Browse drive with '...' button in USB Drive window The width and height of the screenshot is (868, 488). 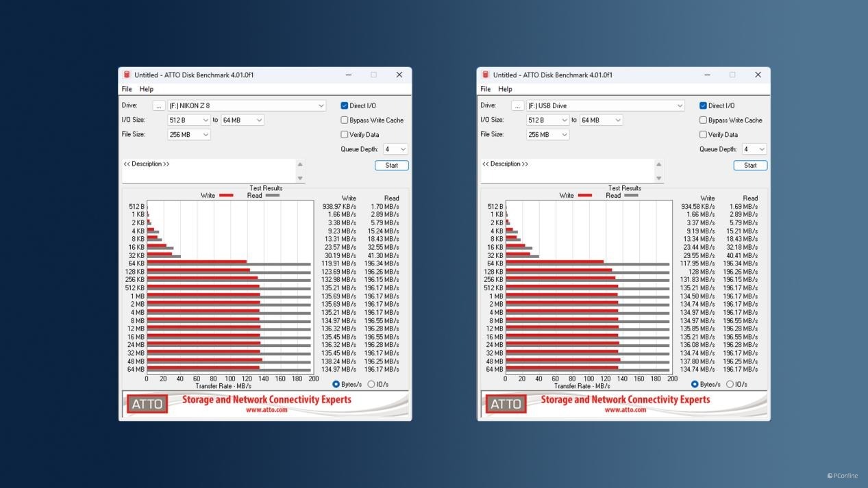tap(518, 106)
